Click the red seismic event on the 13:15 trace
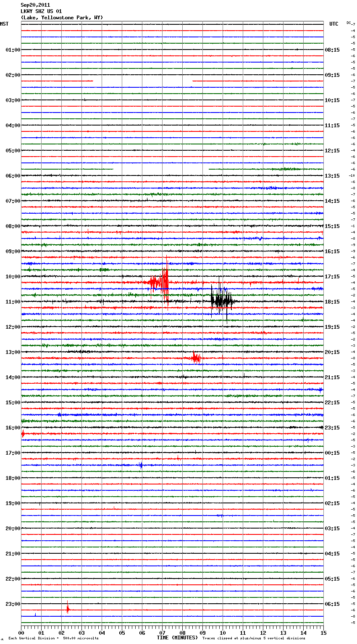 [196, 358]
